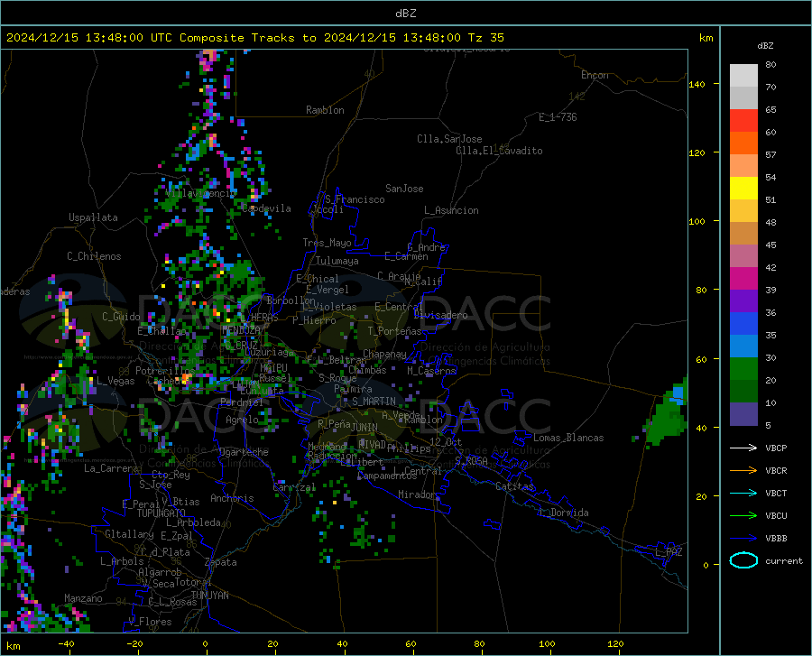Click the 'Zapata' map label
The height and width of the screenshot is (656, 812).
(221, 562)
